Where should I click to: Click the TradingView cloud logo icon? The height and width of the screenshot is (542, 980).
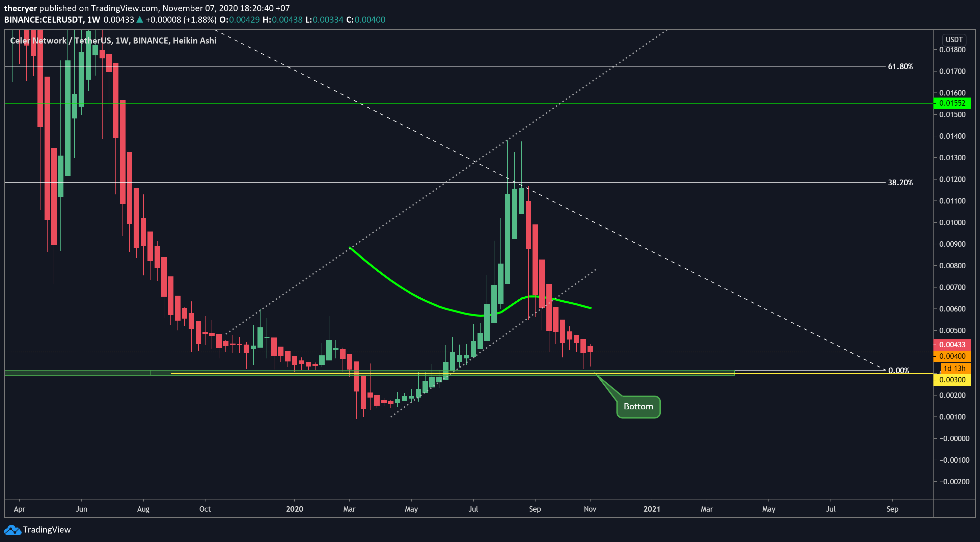click(x=12, y=530)
